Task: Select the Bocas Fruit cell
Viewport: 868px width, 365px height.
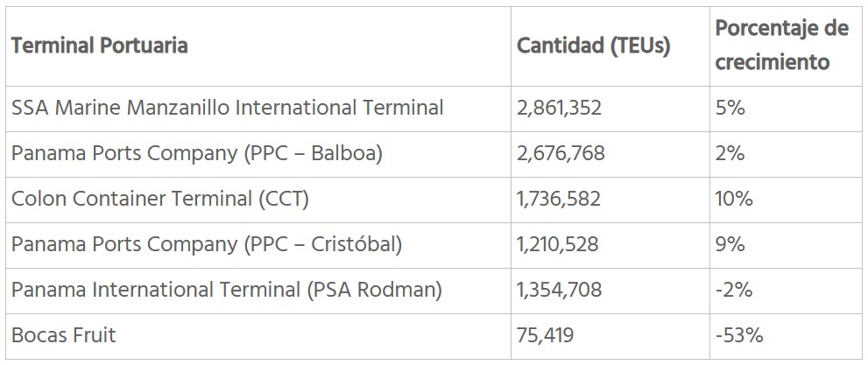Action: [64, 335]
